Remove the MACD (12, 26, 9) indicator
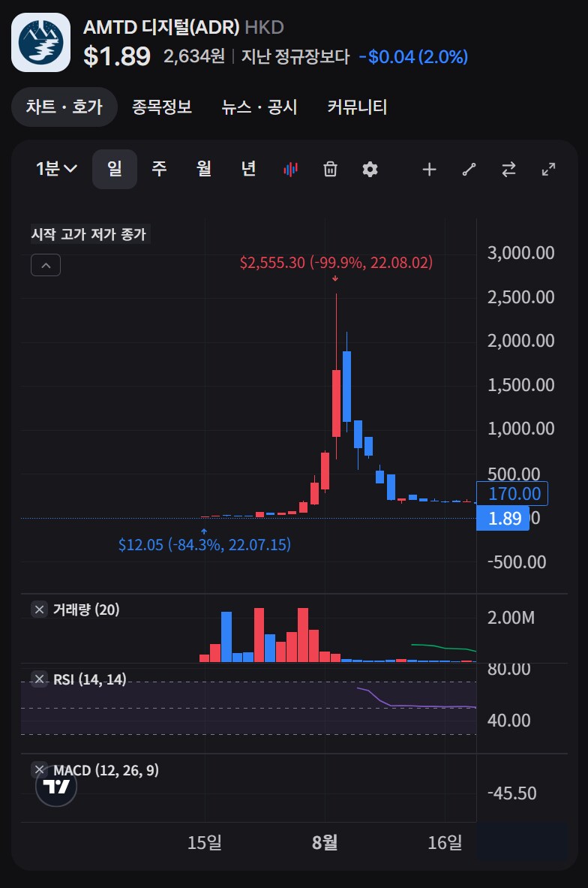The image size is (588, 888). 39,769
